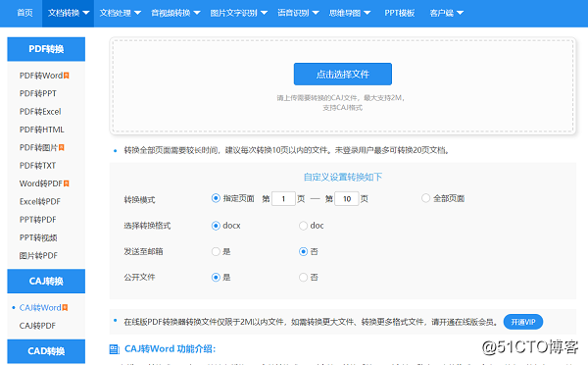Viewport: 588px width, 365px height.
Task: Expand the 语音识别 dropdown menu
Action: [298, 13]
